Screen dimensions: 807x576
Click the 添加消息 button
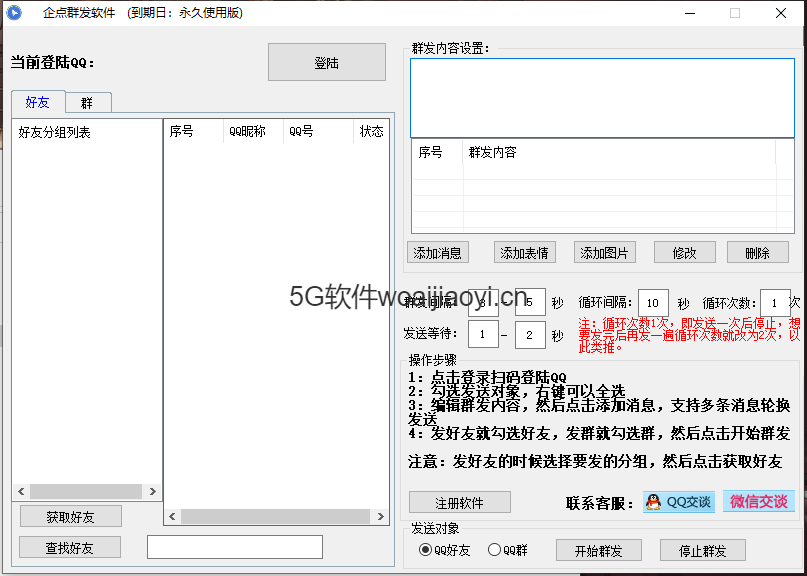(437, 252)
